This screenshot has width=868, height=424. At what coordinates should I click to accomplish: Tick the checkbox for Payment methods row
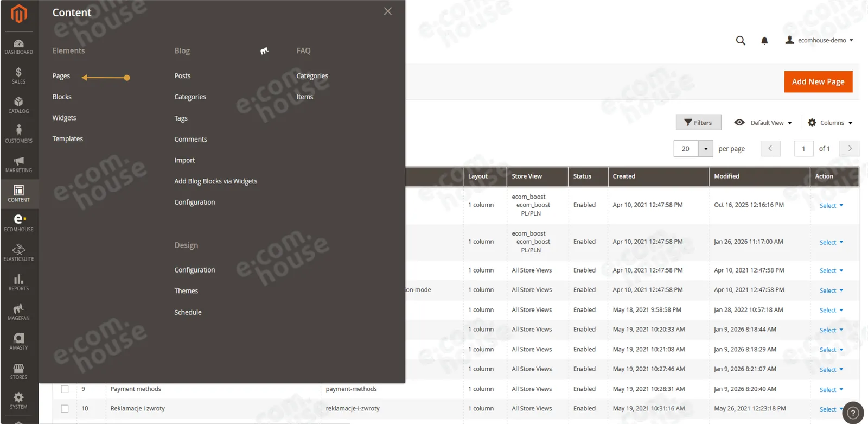(x=65, y=389)
